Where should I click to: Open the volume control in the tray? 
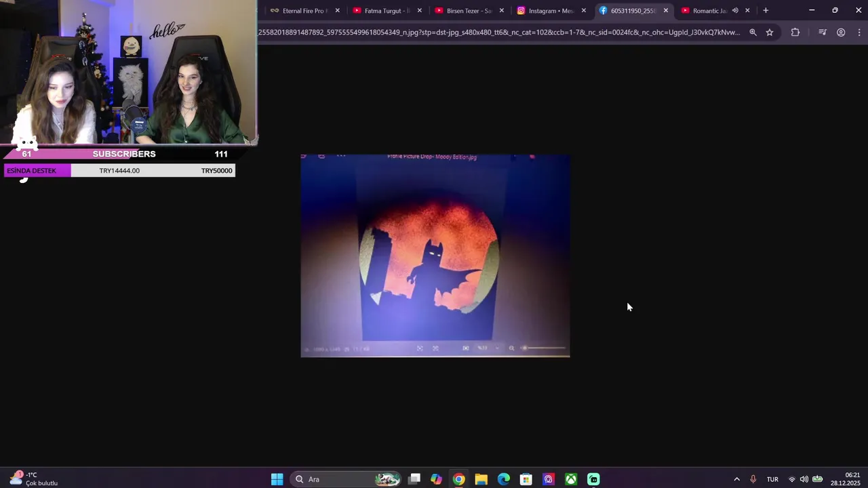[804, 479]
